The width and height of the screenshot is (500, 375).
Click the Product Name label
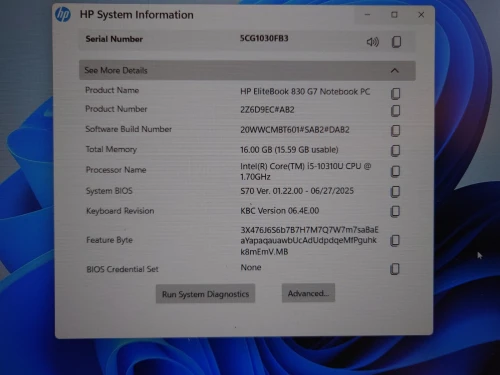(112, 90)
